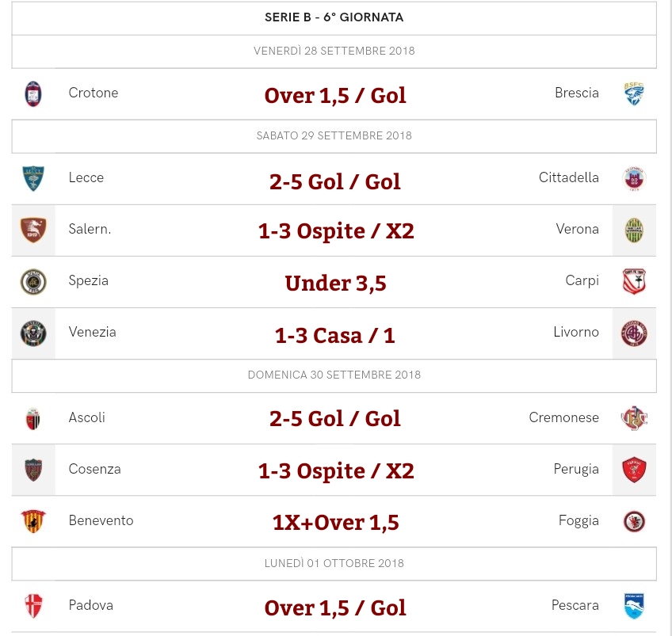Click the Under 3,5 prediction
672x636 pixels.
click(335, 283)
